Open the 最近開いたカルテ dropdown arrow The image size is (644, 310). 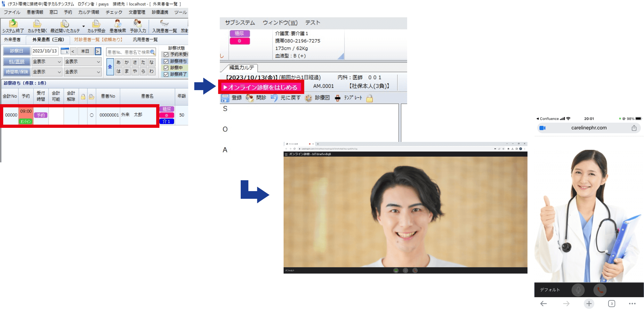pyautogui.click(x=84, y=27)
